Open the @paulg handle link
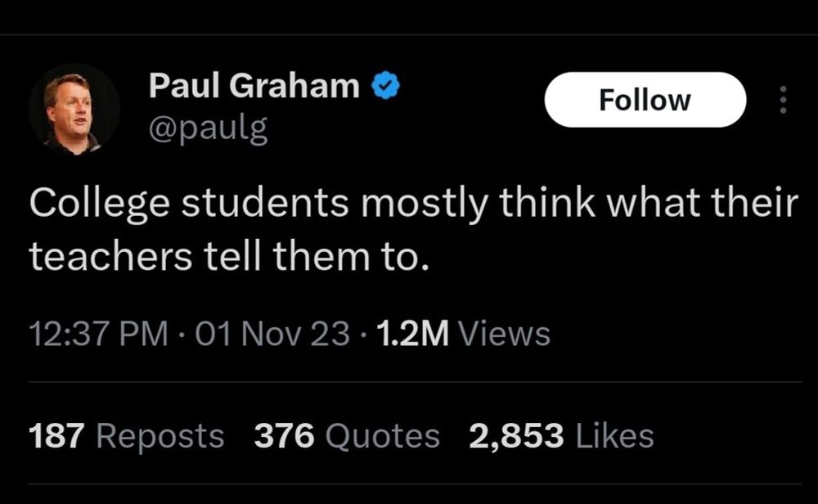Screen dimensions: 818x504 click(x=208, y=128)
